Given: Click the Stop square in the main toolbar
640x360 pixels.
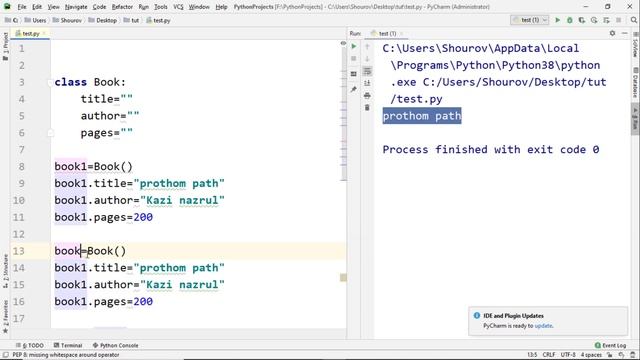Looking at the screenshot, I should (619, 20).
